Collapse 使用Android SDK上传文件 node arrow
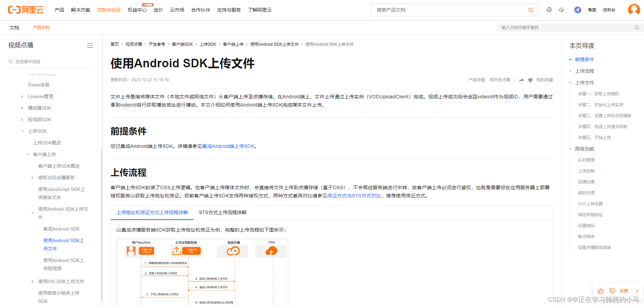 33,213
